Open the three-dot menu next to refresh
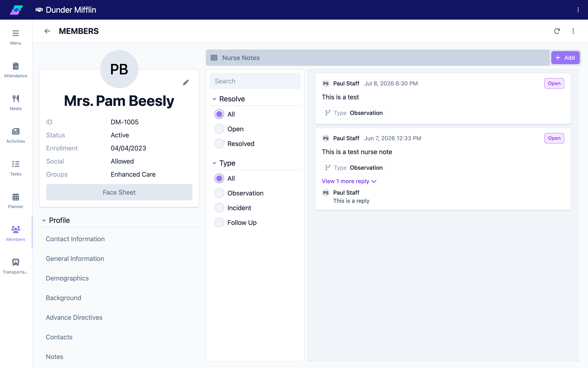The height and width of the screenshot is (368, 588). click(x=573, y=31)
